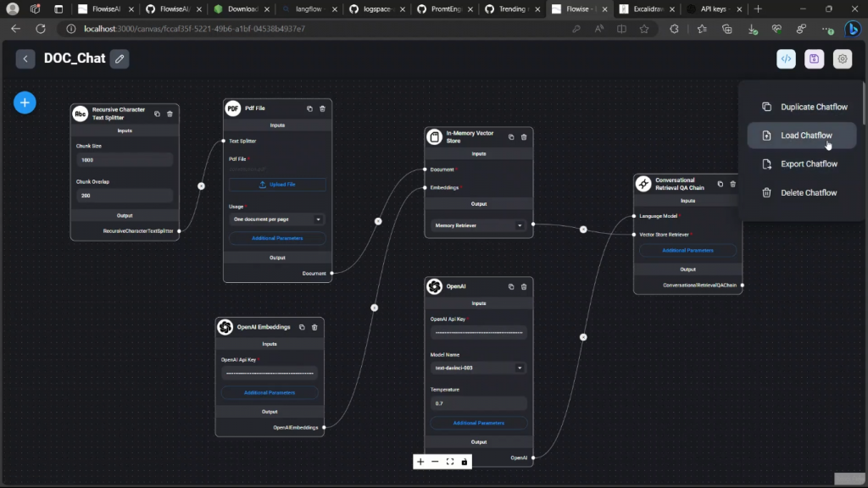The height and width of the screenshot is (488, 868).
Task: Fit the canvas view to screen
Action: point(450,462)
